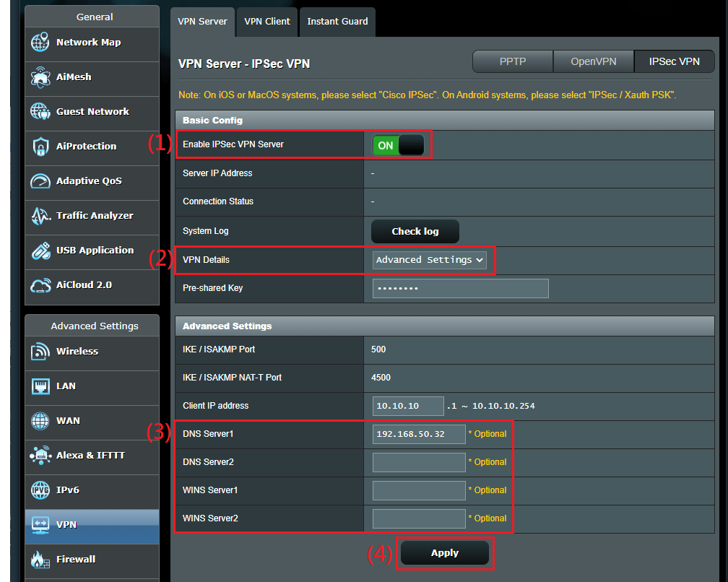Open the Firewall flame icon
Image resolution: width=728 pixels, height=582 pixels.
pyautogui.click(x=40, y=560)
